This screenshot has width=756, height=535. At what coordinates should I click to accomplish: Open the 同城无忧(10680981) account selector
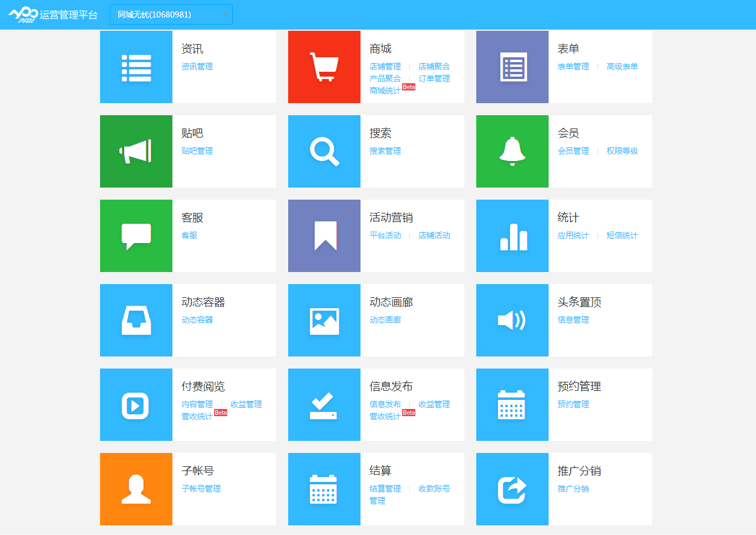tap(171, 14)
